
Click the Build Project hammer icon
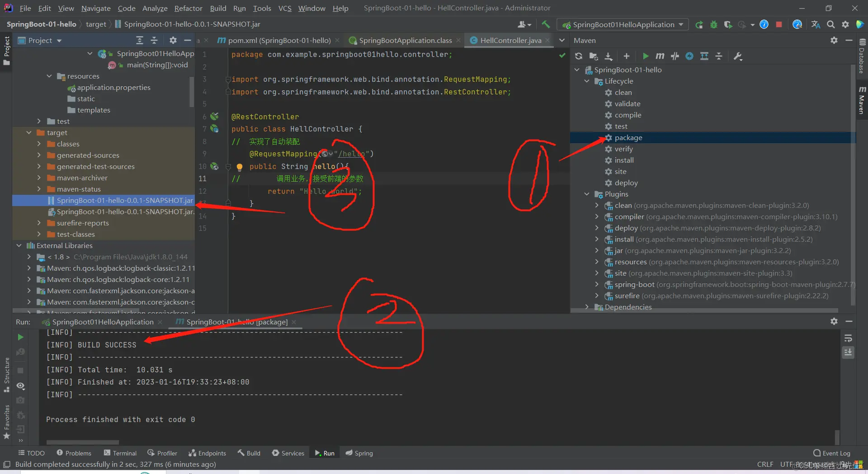(x=546, y=24)
